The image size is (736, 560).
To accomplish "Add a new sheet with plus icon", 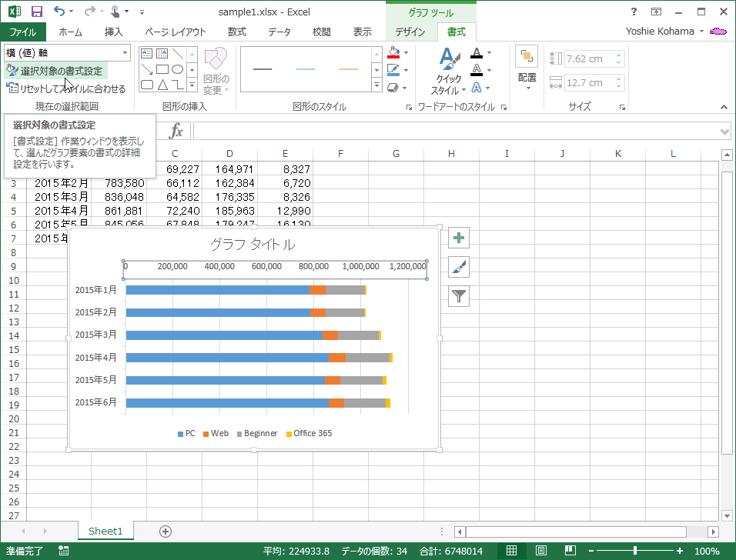I will pyautogui.click(x=166, y=532).
